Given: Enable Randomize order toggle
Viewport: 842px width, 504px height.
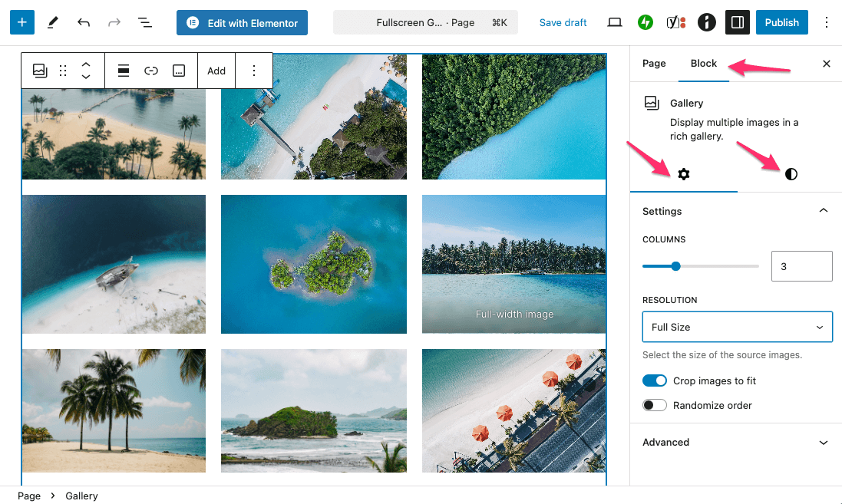Looking at the screenshot, I should (655, 405).
